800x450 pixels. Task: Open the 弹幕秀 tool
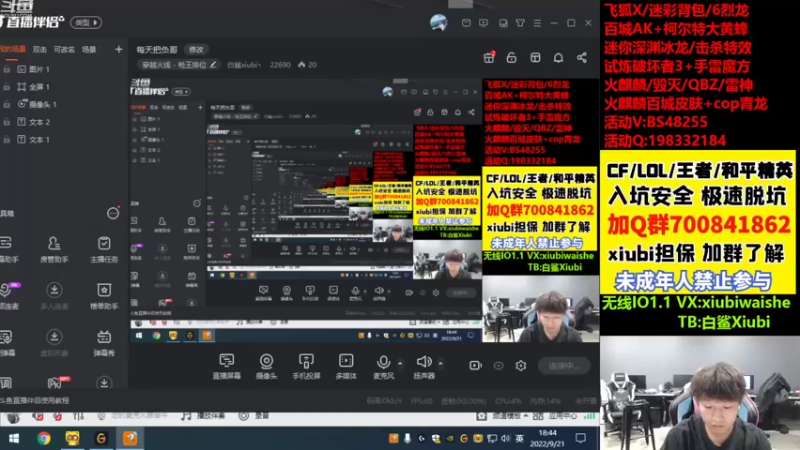pyautogui.click(x=104, y=342)
